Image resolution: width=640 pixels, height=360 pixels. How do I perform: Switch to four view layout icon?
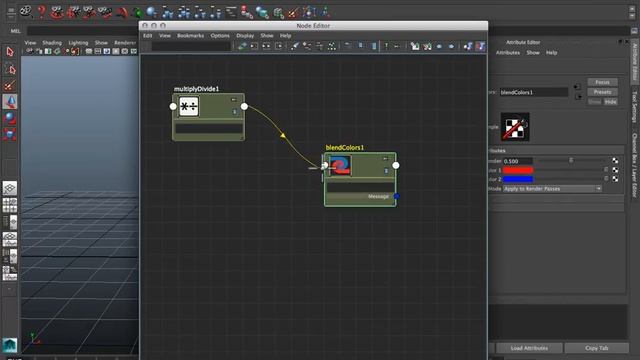[x=10, y=205]
